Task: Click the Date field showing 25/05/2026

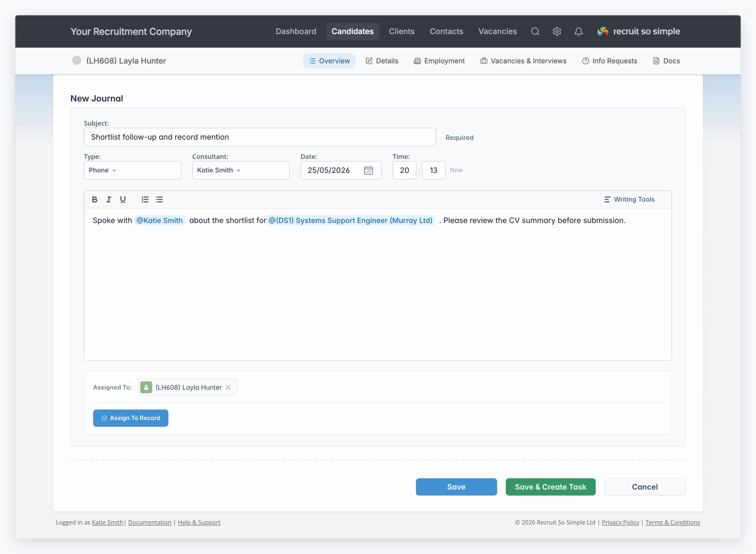Action: pos(341,170)
